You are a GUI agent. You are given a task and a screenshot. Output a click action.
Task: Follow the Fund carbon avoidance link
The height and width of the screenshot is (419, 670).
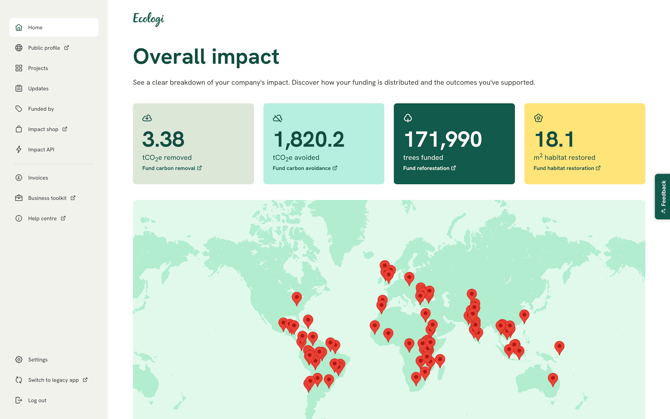tap(304, 168)
